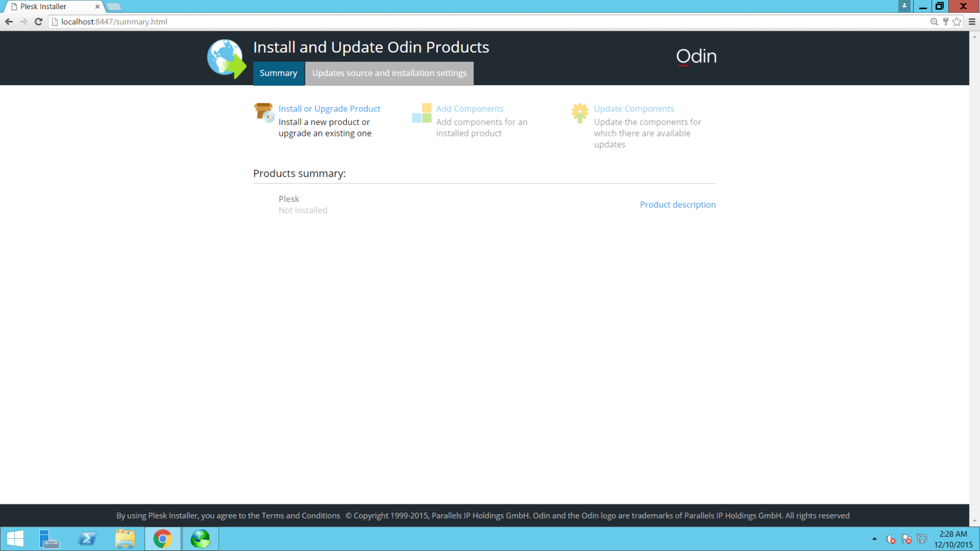This screenshot has width=980, height=551.
Task: Open File Explorer from taskbar
Action: (125, 539)
